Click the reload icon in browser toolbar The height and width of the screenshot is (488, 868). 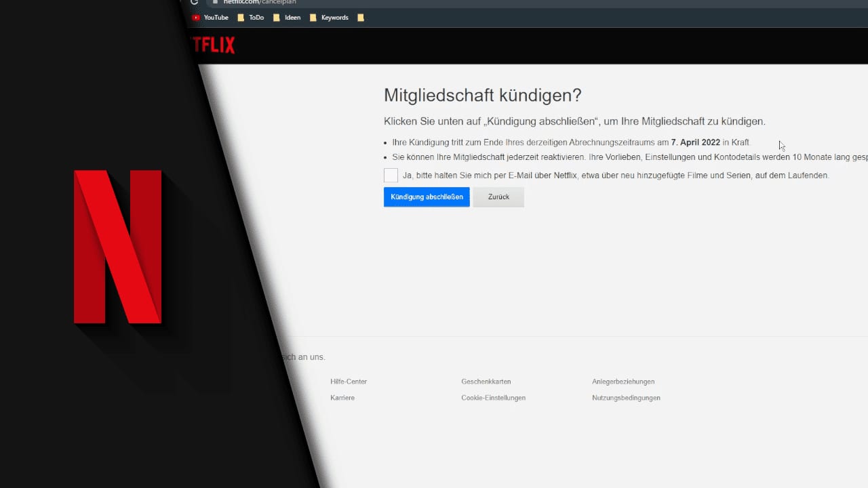tap(195, 2)
